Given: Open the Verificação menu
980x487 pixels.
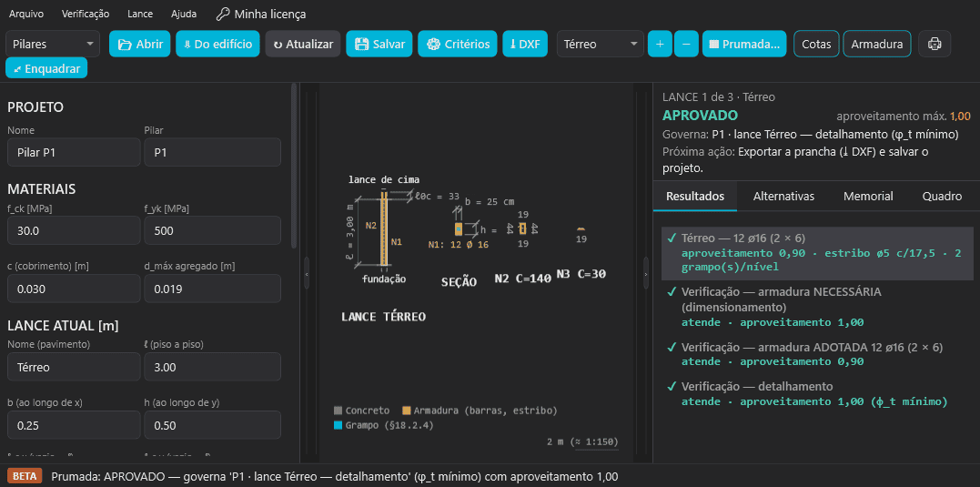Looking at the screenshot, I should tap(85, 14).
